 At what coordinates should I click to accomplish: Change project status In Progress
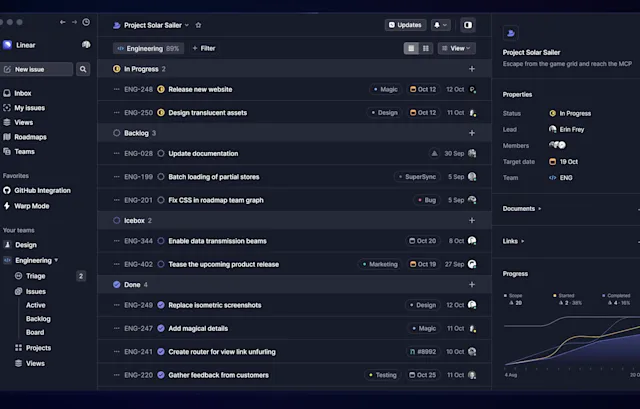pyautogui.click(x=570, y=113)
